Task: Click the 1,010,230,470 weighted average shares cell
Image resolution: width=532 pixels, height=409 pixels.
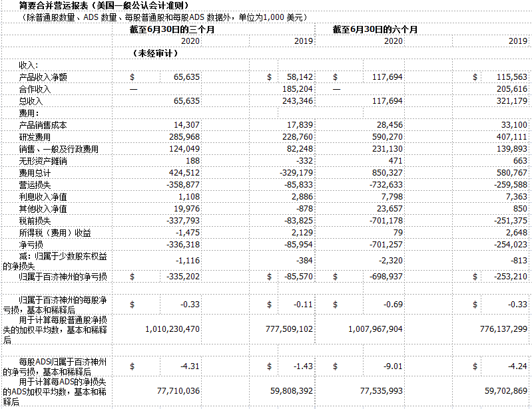Action: [x=167, y=329]
